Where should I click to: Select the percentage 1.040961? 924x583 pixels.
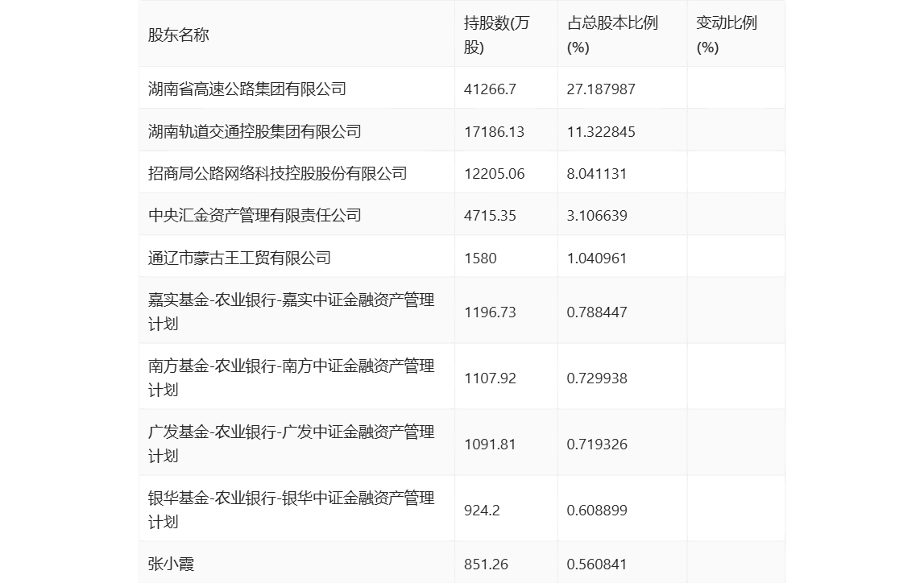(597, 258)
